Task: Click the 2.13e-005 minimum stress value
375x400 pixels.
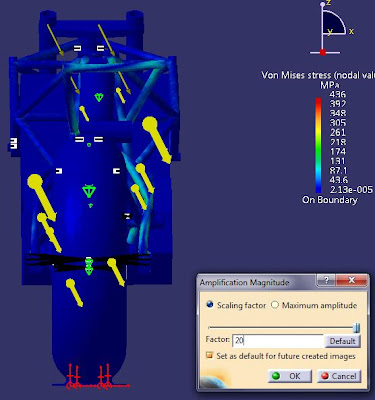Action: pyautogui.click(x=351, y=190)
